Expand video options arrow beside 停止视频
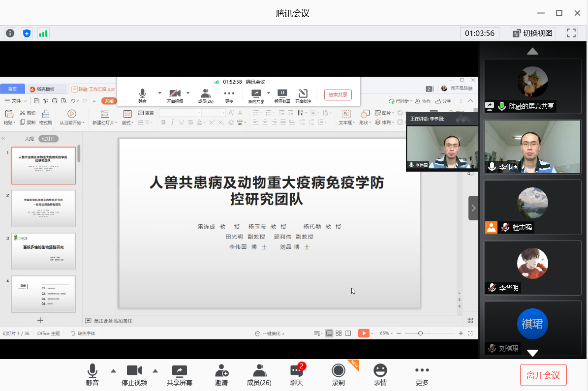This screenshot has width=588, height=391. (x=155, y=371)
